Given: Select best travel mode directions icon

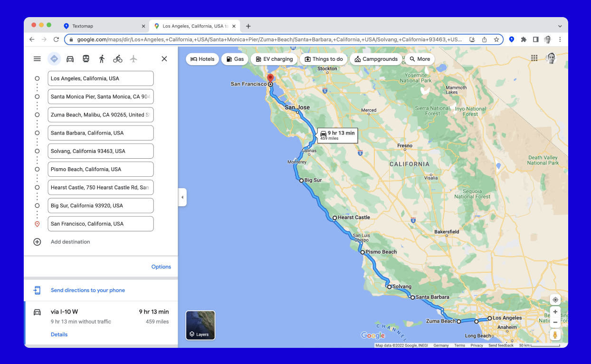Looking at the screenshot, I should pyautogui.click(x=54, y=59).
